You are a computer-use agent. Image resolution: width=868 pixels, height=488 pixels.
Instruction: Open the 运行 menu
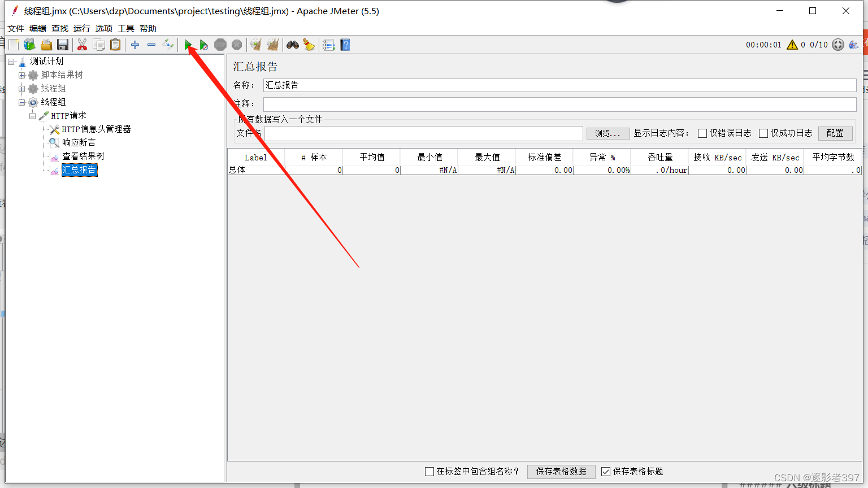[82, 28]
